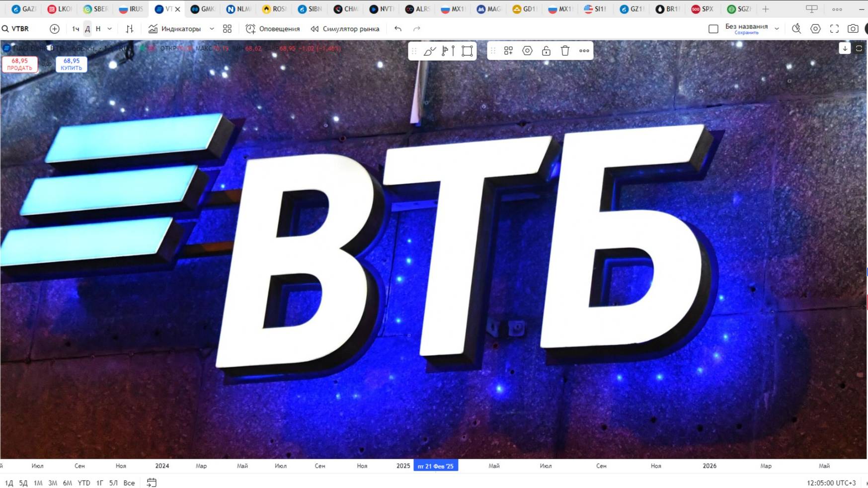Expand the Без названия layout menu
The width and height of the screenshot is (868, 488).
777,29
